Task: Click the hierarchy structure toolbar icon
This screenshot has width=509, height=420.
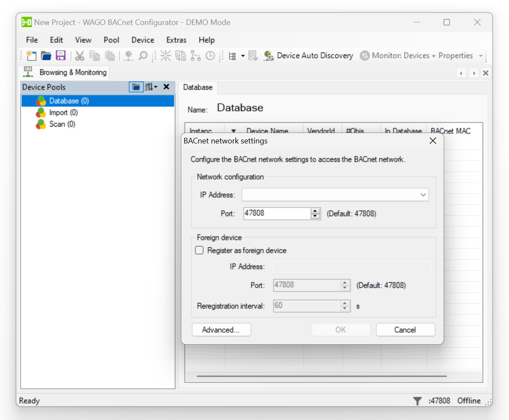Action: [195, 56]
